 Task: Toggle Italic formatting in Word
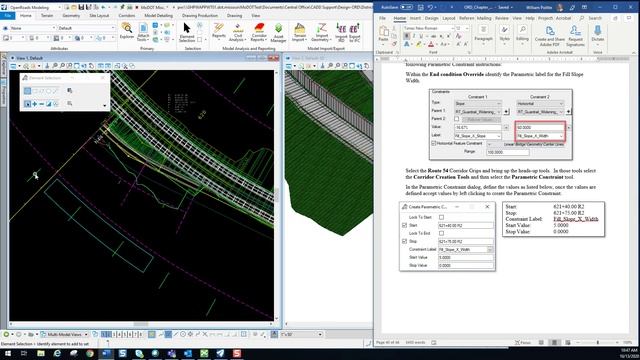[x=413, y=36]
